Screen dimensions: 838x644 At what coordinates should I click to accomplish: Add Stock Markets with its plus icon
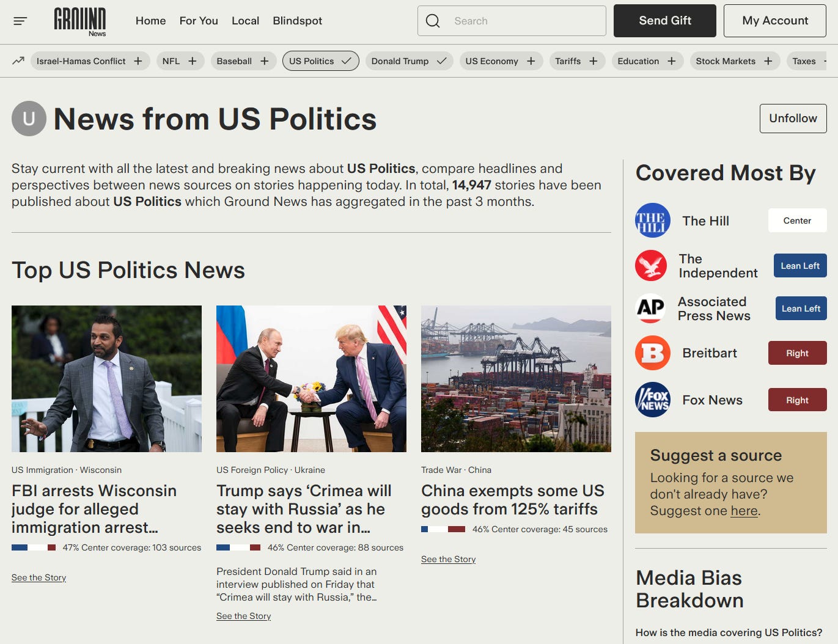(768, 61)
